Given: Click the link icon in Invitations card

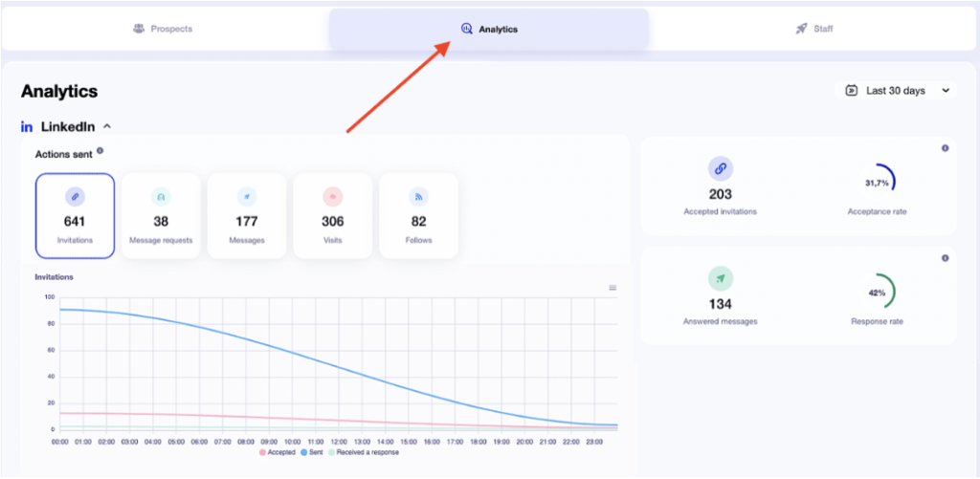Looking at the screenshot, I should pos(75,197).
